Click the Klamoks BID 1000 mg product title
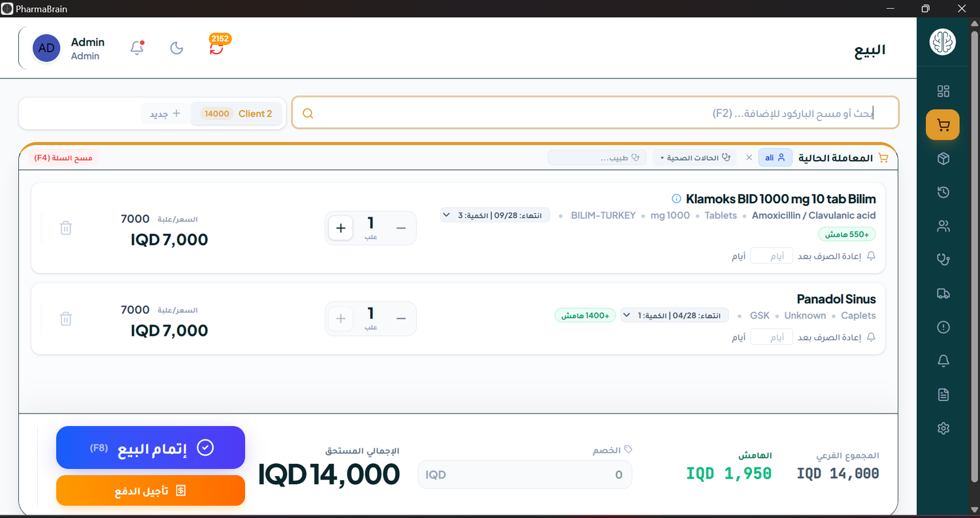The width and height of the screenshot is (980, 518). click(781, 199)
